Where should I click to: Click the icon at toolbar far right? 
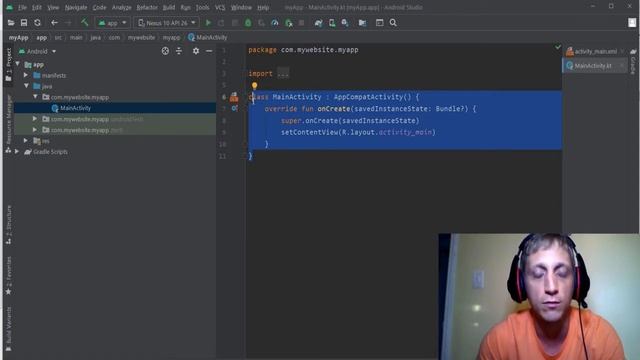coord(632,22)
